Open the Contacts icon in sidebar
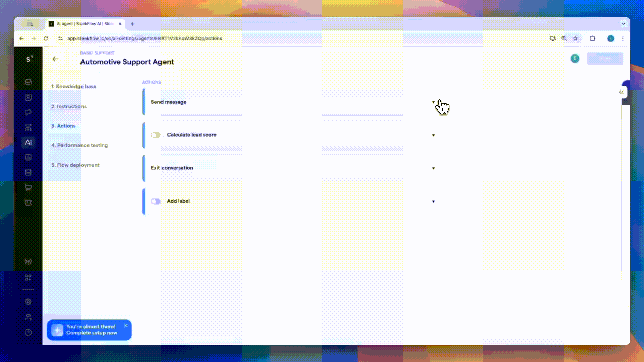Image resolution: width=644 pixels, height=362 pixels. click(x=28, y=97)
